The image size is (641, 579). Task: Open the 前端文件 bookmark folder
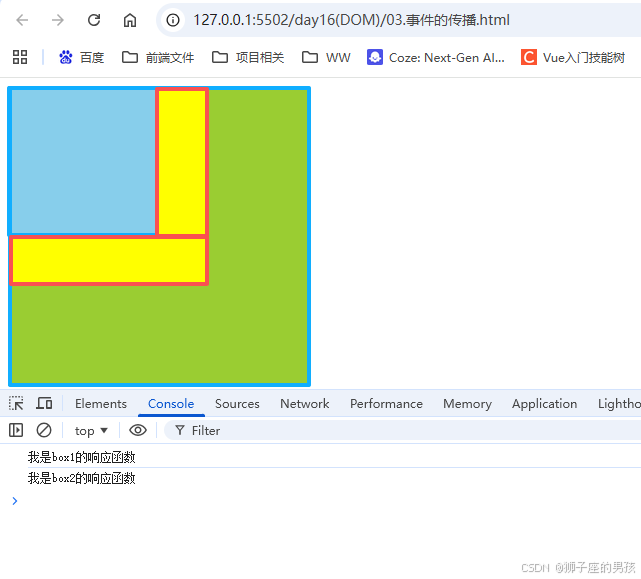point(158,57)
